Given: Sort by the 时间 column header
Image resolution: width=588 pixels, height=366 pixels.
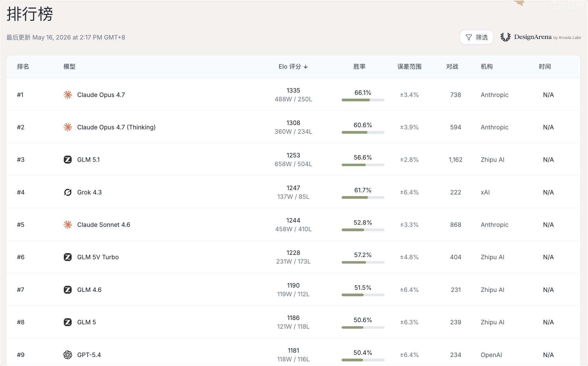Looking at the screenshot, I should [x=545, y=67].
